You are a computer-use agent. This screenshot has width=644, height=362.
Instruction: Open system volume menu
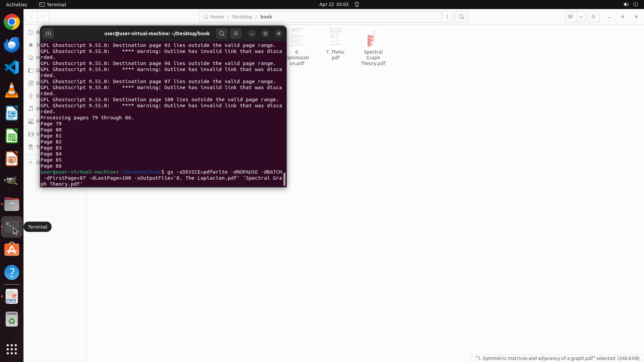pyautogui.click(x=626, y=4)
